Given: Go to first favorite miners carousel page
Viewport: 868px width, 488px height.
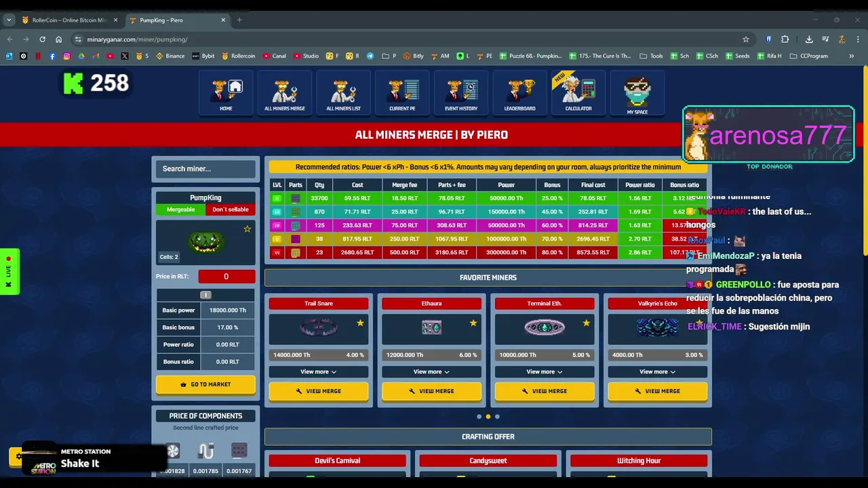Looking at the screenshot, I should 479,417.
